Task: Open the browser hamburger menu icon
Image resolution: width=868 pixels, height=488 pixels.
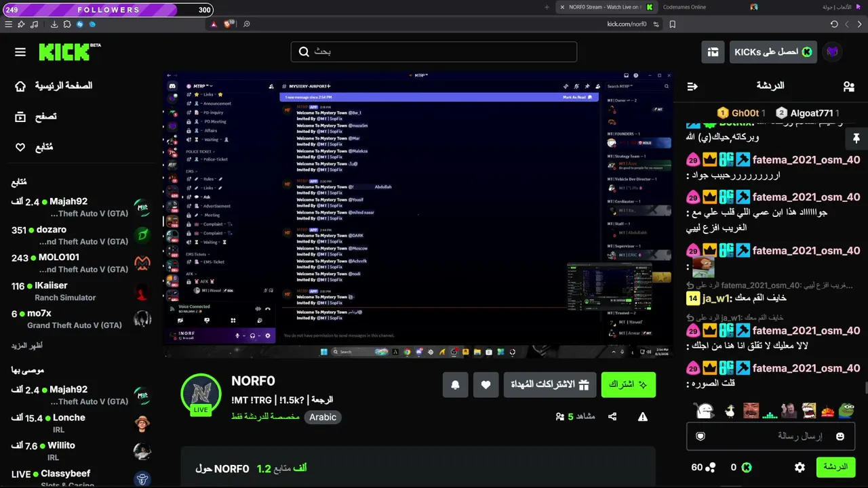Action: 8,24
